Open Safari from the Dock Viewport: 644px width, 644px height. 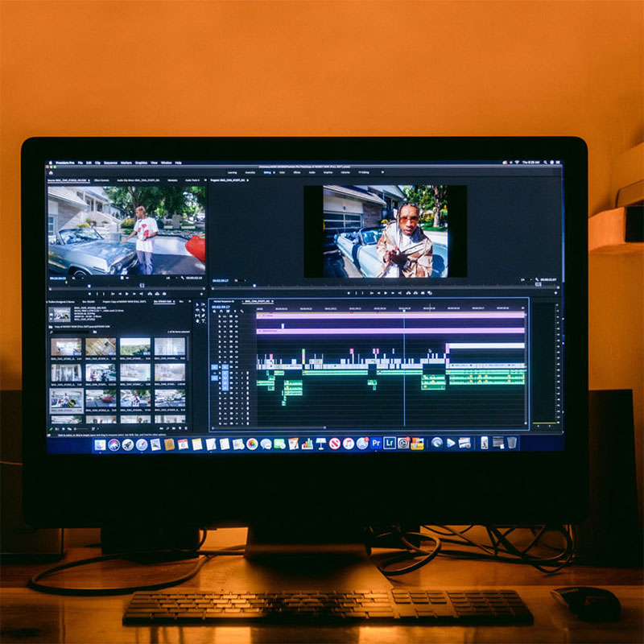coord(142,444)
